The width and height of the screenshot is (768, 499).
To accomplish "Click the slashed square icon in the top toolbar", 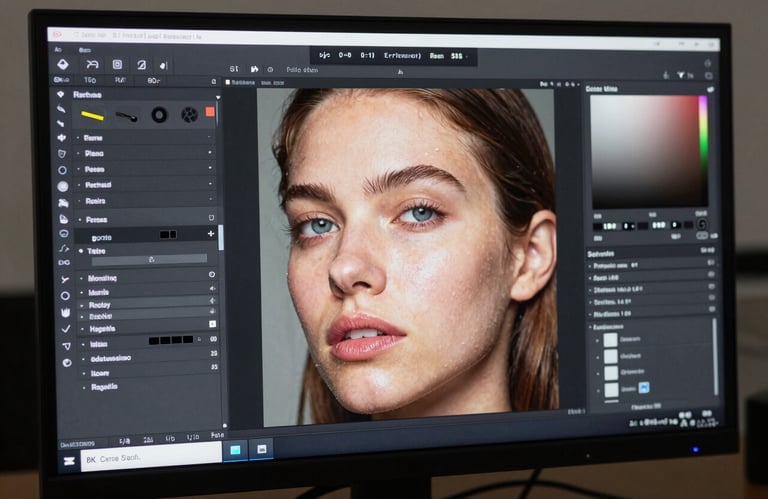I will coord(142,65).
